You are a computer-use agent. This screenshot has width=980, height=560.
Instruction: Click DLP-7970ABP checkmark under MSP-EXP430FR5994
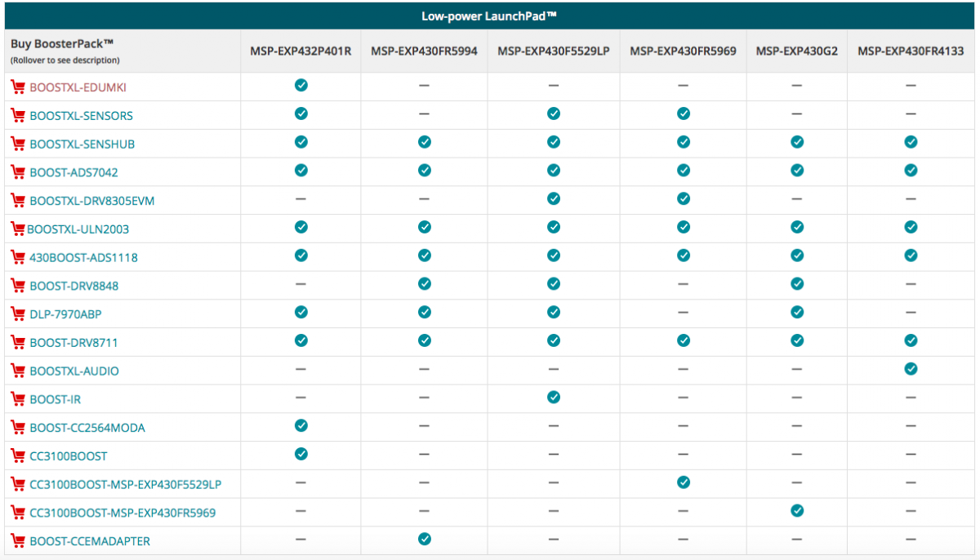click(x=424, y=312)
